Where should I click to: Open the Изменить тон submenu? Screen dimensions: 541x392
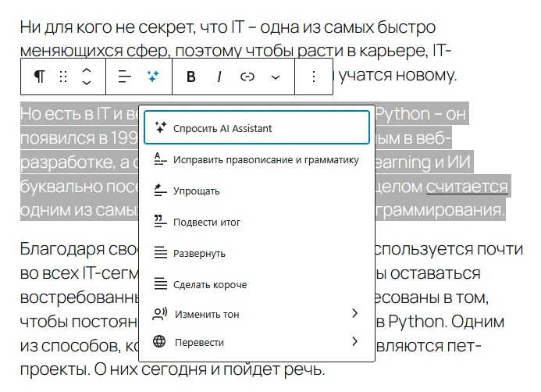(257, 314)
